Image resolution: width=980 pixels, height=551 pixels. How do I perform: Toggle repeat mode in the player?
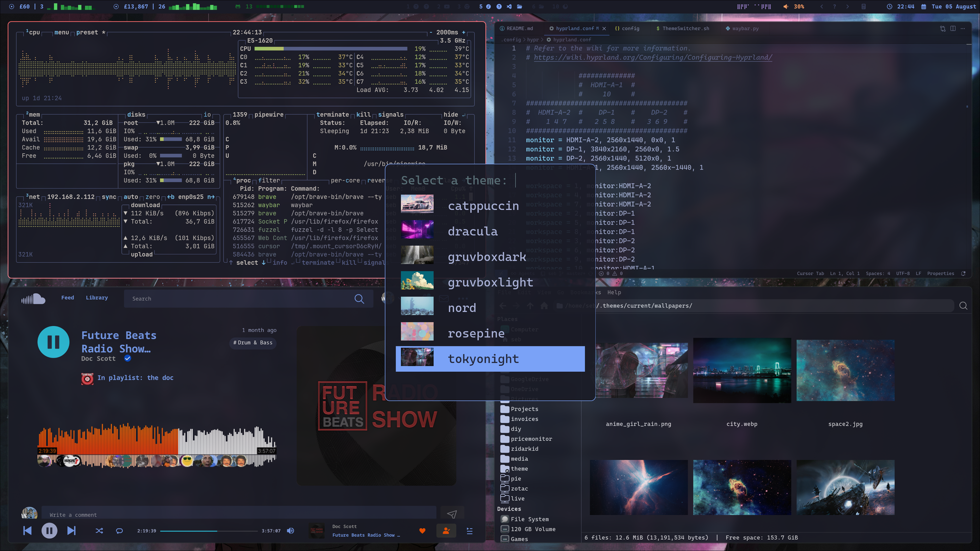pyautogui.click(x=119, y=530)
